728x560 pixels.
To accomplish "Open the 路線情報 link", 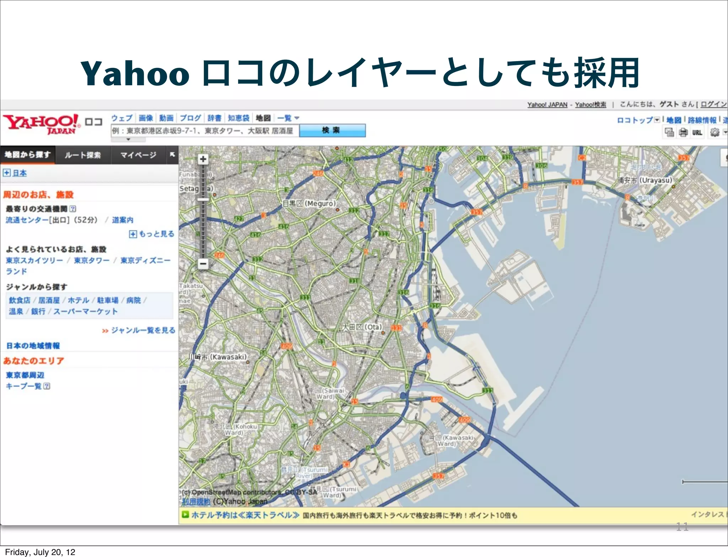I will [702, 120].
